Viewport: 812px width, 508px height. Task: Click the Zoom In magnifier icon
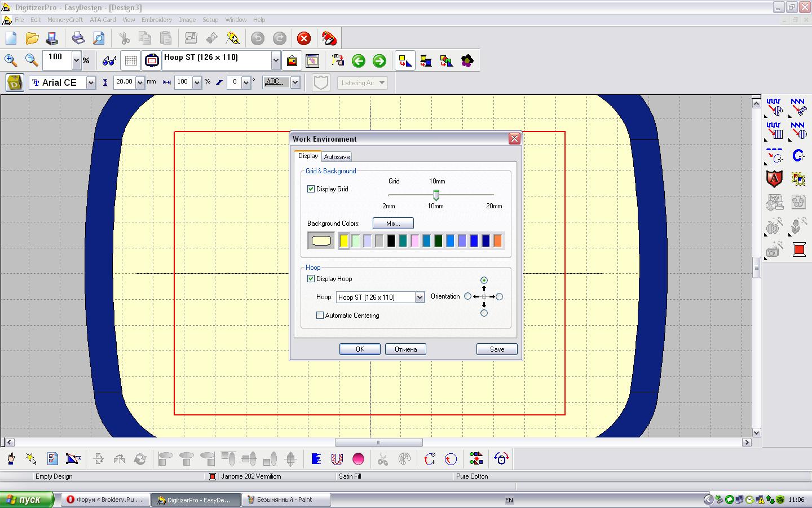(x=10, y=60)
